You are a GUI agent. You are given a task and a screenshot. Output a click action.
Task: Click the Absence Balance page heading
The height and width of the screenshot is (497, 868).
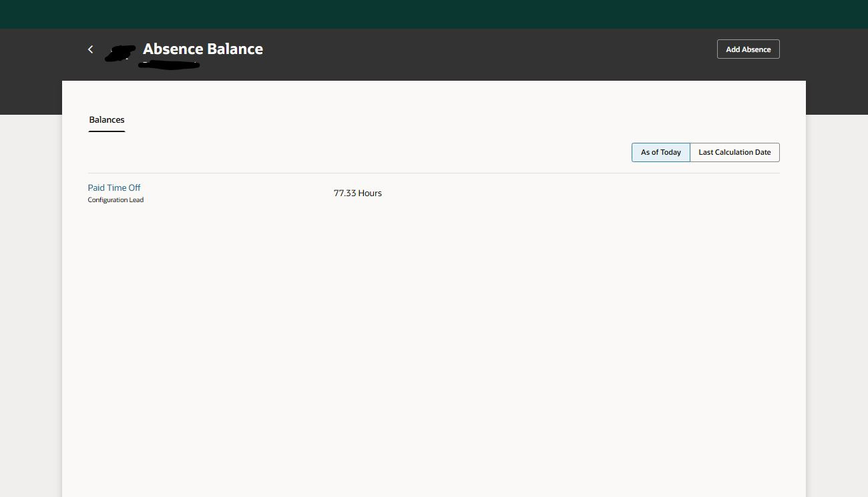[203, 49]
